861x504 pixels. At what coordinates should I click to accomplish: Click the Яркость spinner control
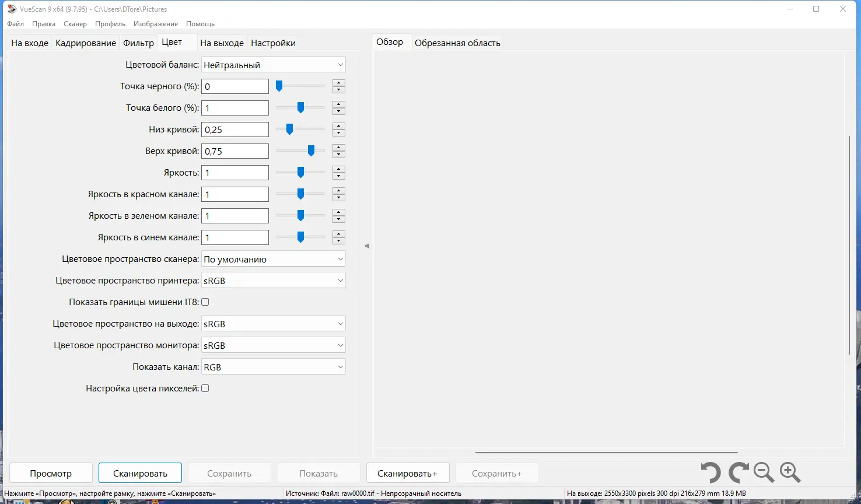339,173
